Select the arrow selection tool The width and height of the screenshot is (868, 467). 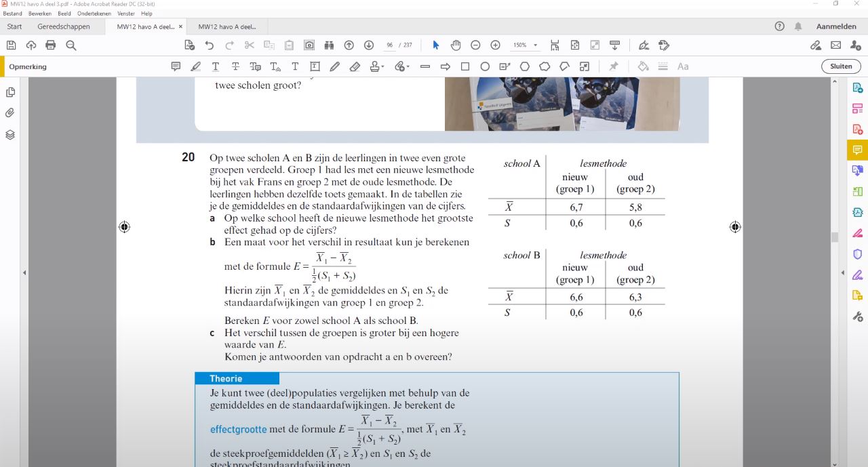436,45
